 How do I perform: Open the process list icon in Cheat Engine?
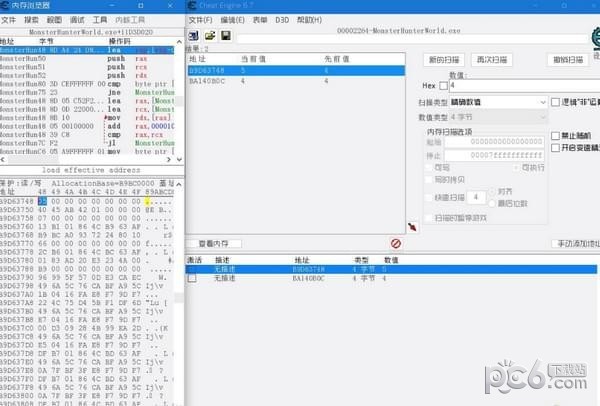[x=194, y=36]
